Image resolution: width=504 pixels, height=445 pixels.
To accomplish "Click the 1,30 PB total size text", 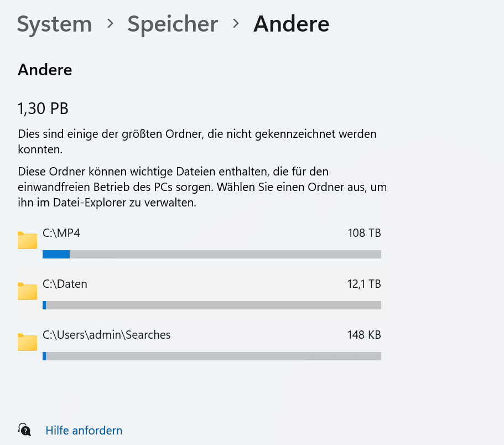I will (x=43, y=109).
